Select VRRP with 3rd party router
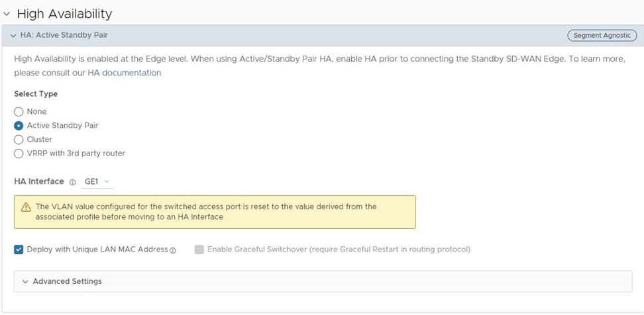644x315 pixels. [19, 154]
